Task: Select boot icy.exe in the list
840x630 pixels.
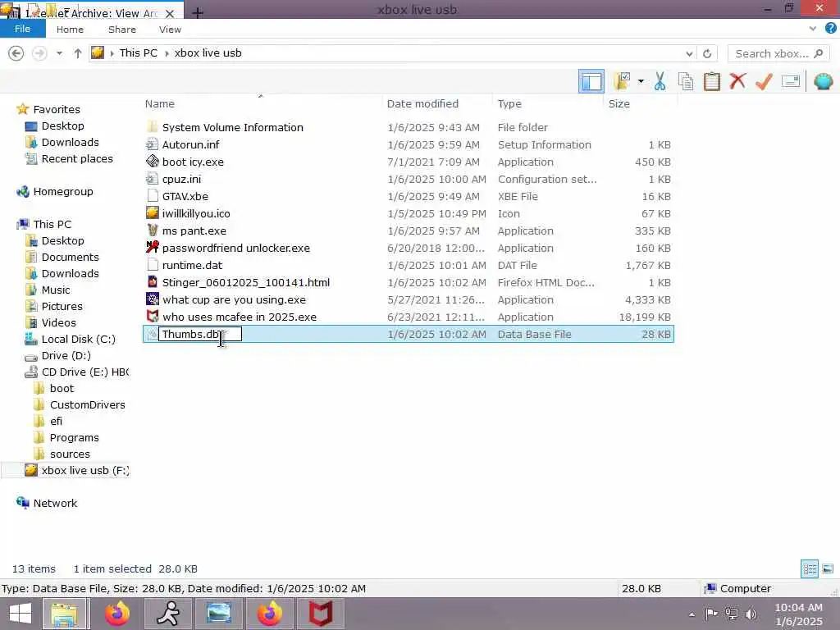Action: [193, 162]
